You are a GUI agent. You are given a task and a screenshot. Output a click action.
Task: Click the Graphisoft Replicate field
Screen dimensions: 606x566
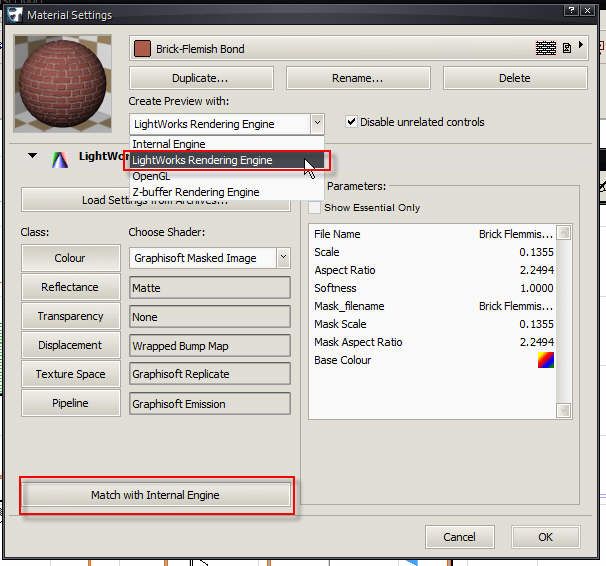click(x=209, y=374)
